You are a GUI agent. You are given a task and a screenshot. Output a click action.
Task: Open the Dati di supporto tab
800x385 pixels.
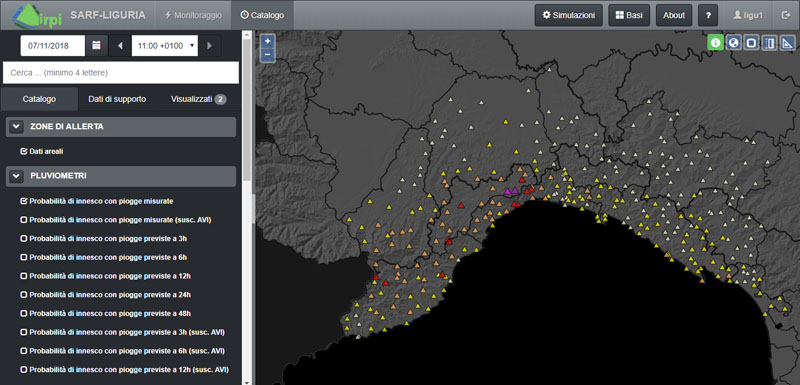coord(117,99)
